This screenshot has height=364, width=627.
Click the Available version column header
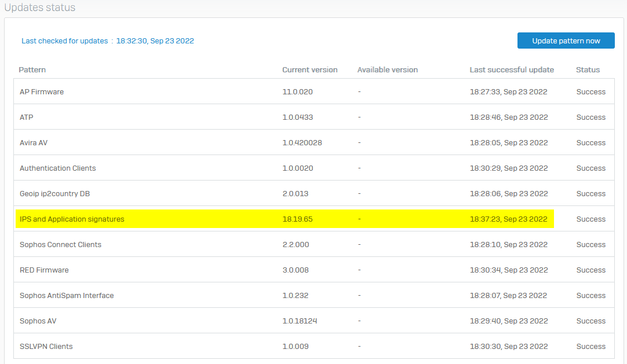(387, 70)
